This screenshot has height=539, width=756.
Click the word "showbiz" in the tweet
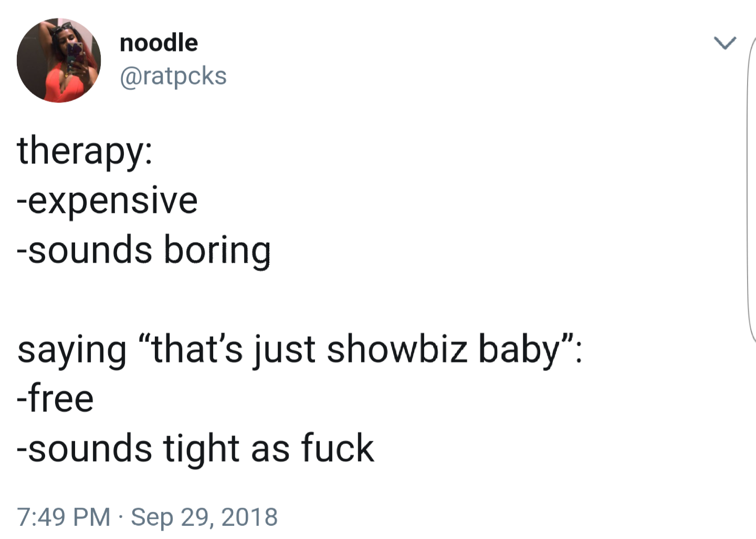pyautogui.click(x=397, y=349)
